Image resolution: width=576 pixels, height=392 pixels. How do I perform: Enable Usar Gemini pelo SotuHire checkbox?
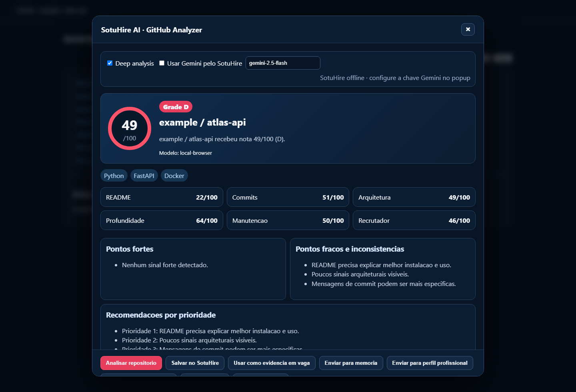[x=162, y=63]
